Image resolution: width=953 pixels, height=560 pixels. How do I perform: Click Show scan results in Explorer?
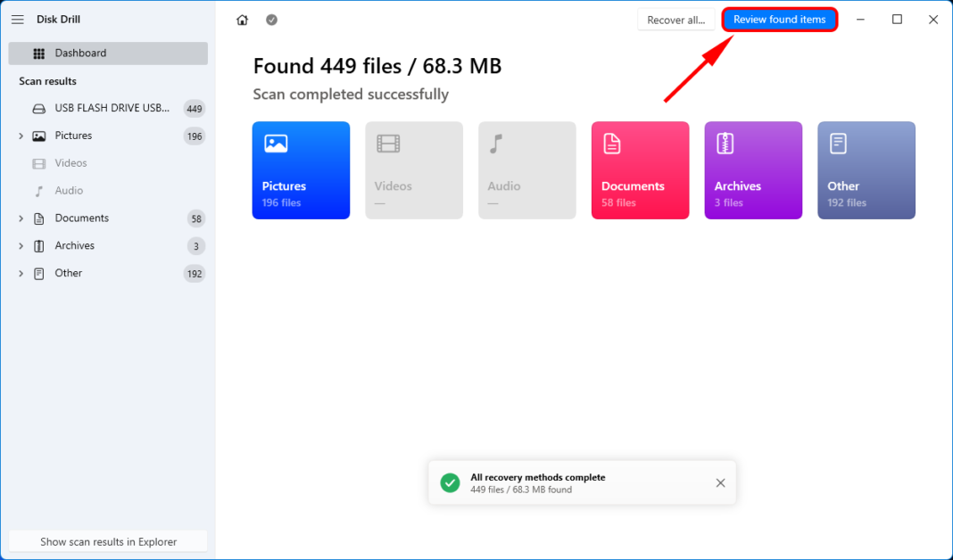tap(108, 541)
